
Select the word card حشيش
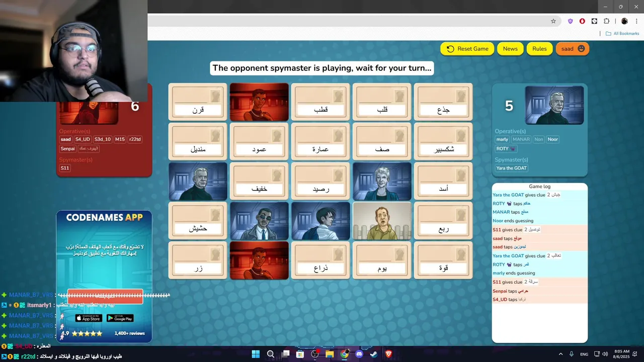click(x=198, y=221)
